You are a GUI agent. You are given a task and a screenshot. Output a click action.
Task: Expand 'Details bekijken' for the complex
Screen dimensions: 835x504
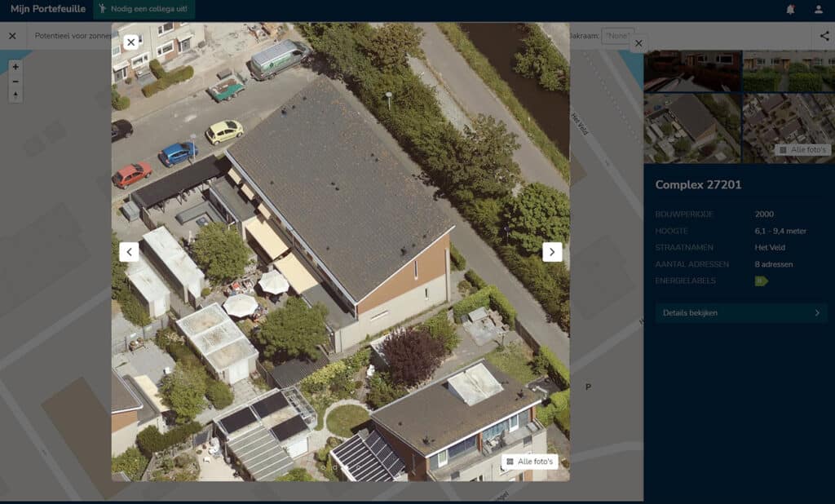point(741,312)
